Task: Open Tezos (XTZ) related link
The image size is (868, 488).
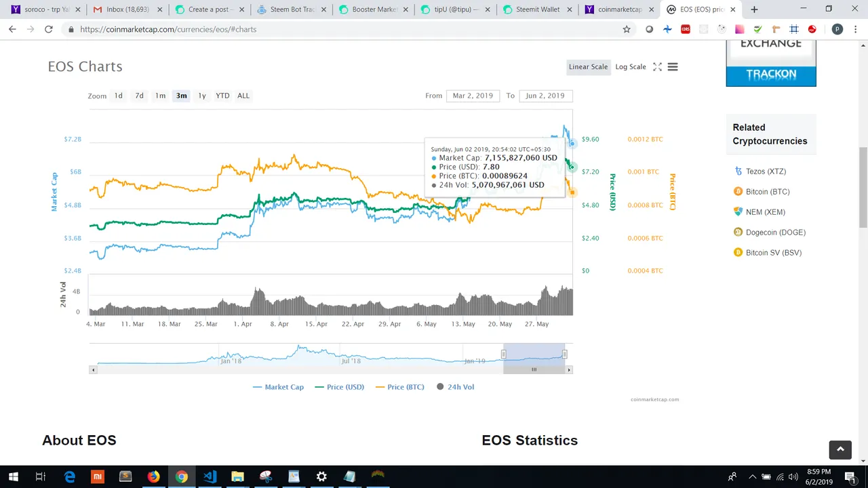Action: coord(766,171)
